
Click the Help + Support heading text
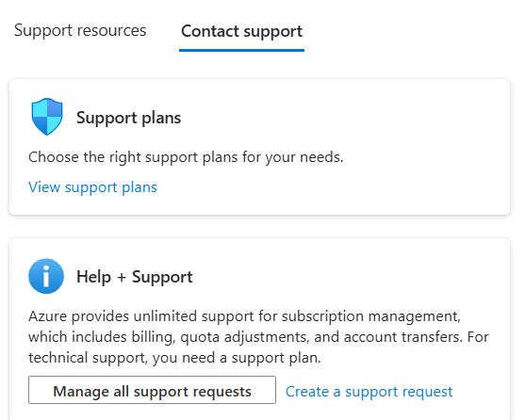(x=135, y=277)
